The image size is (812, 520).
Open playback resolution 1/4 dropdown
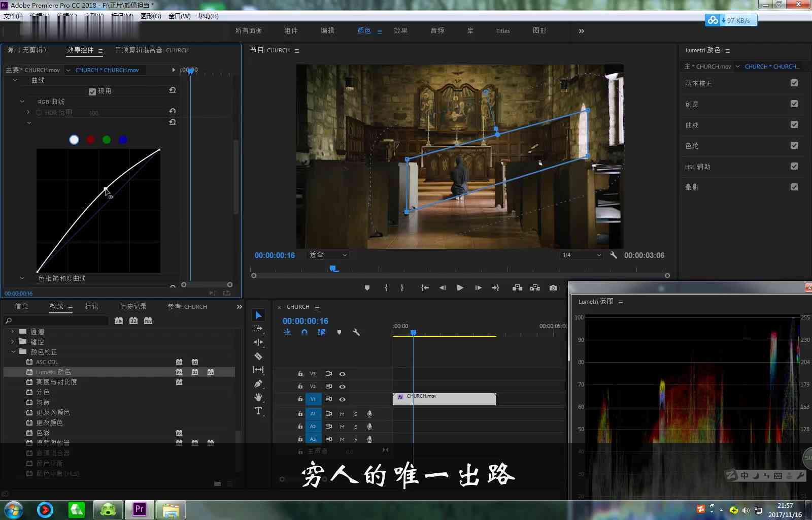click(581, 255)
